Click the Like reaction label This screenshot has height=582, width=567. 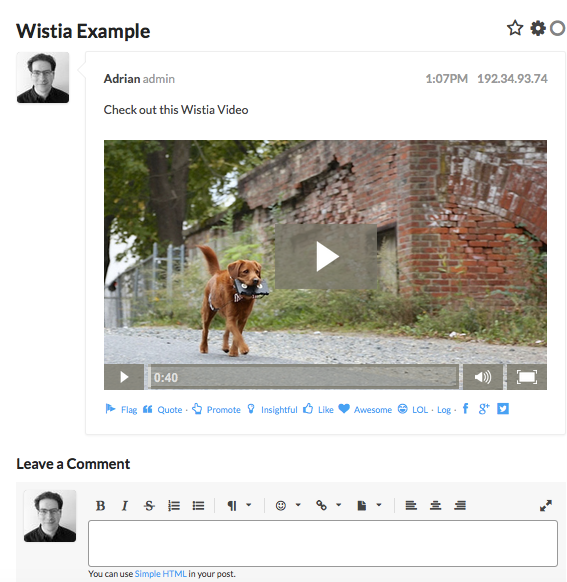click(x=325, y=410)
